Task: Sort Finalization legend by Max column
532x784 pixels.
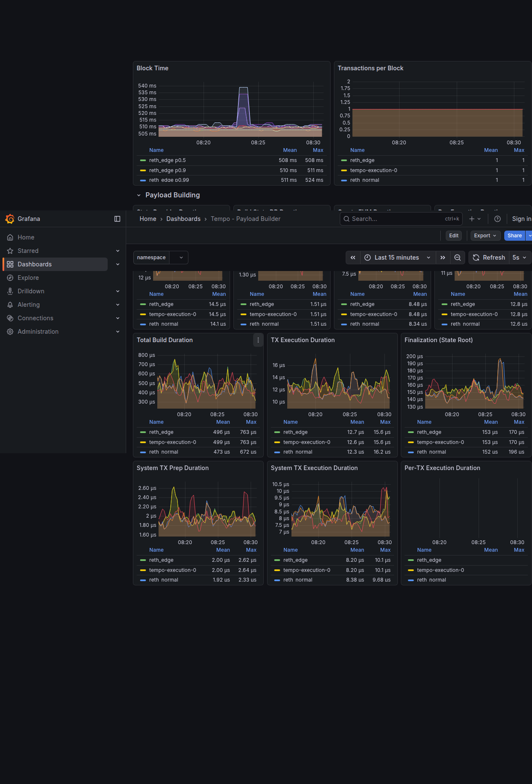Action: [x=519, y=422]
